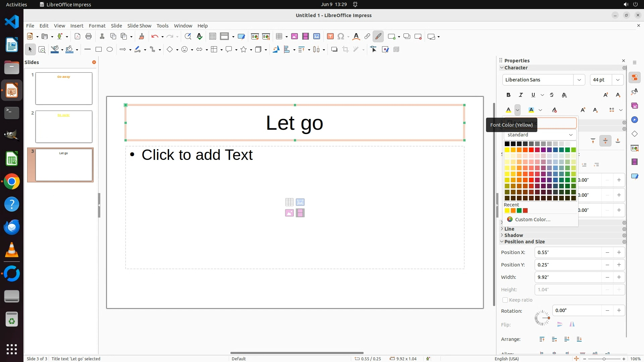Select the slide 1 thumbnail
644x362 pixels.
pyautogui.click(x=64, y=88)
